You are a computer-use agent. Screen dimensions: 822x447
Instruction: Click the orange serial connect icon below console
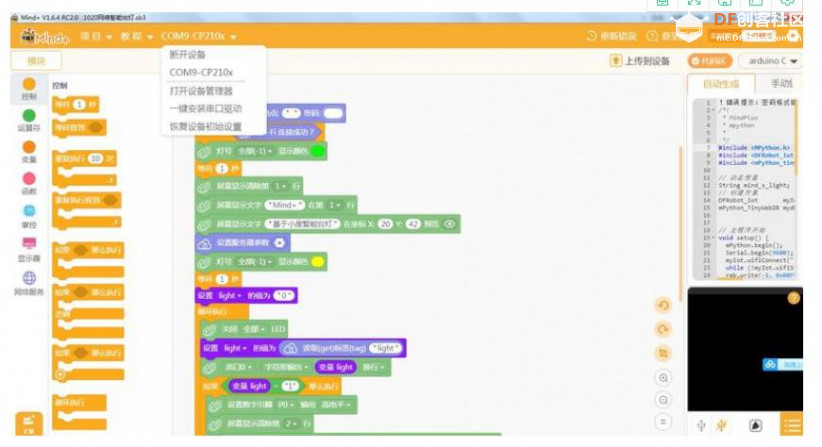tap(721, 426)
